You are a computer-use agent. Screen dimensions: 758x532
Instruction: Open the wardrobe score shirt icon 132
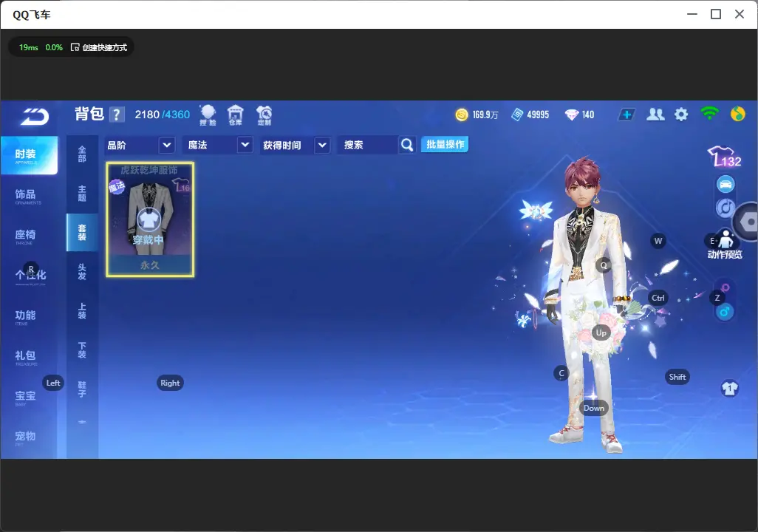tap(724, 157)
